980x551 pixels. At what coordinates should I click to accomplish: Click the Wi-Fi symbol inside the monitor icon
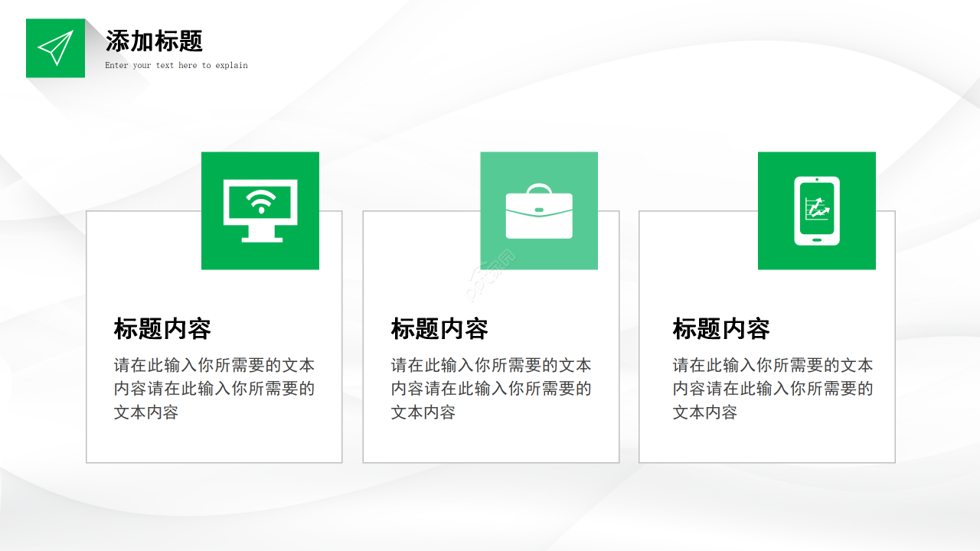pyautogui.click(x=260, y=201)
